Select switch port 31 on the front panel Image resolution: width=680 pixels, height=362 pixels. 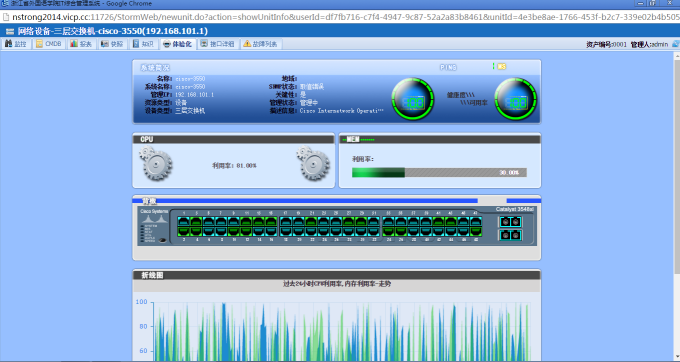pyautogui.click(x=373, y=222)
